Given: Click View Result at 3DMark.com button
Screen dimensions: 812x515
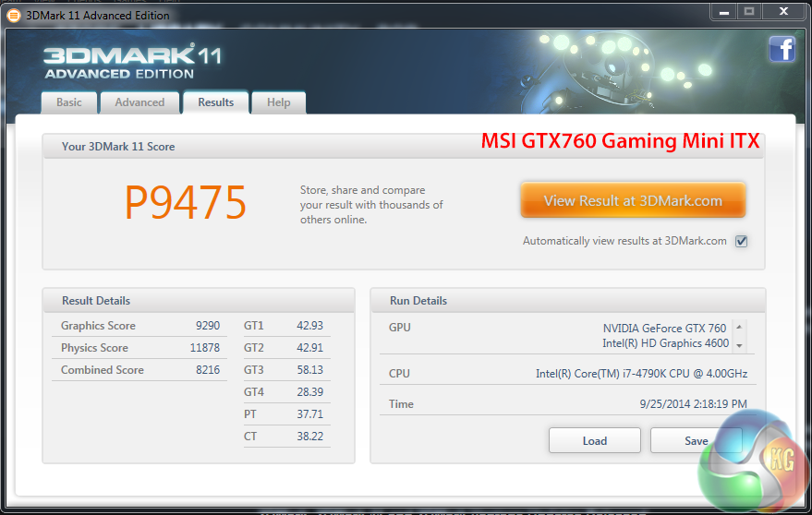Looking at the screenshot, I should pyautogui.click(x=633, y=200).
